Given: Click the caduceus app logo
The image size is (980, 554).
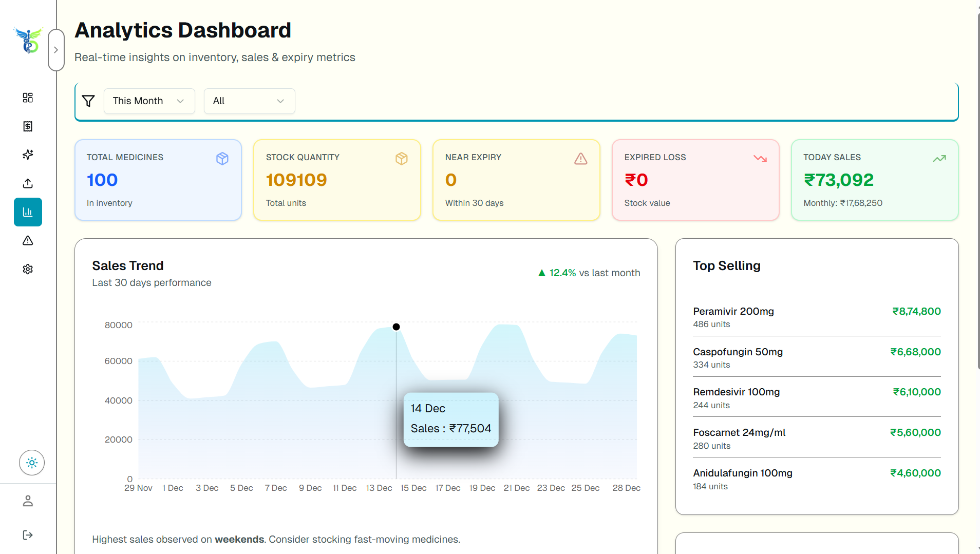Looking at the screenshot, I should pyautogui.click(x=28, y=41).
